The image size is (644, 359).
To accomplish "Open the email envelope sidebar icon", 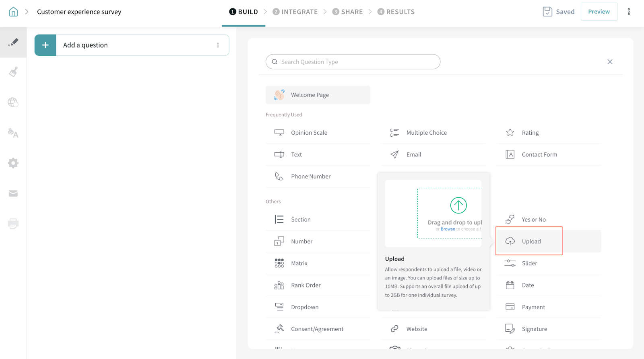I will (13, 194).
